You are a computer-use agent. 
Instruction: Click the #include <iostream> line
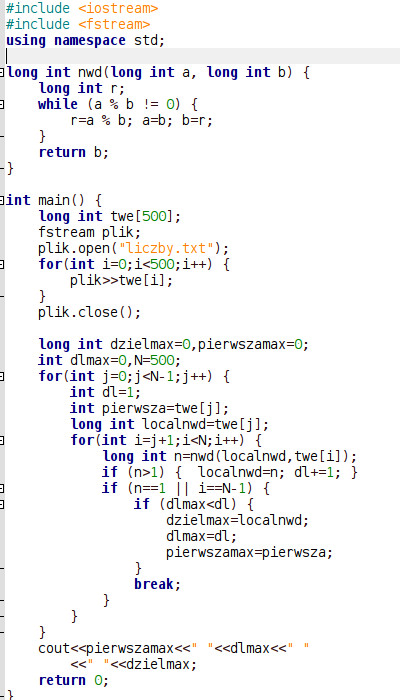82,8
